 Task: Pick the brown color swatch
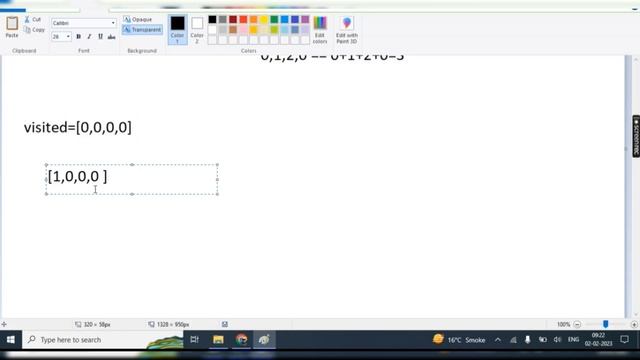[x=233, y=29]
